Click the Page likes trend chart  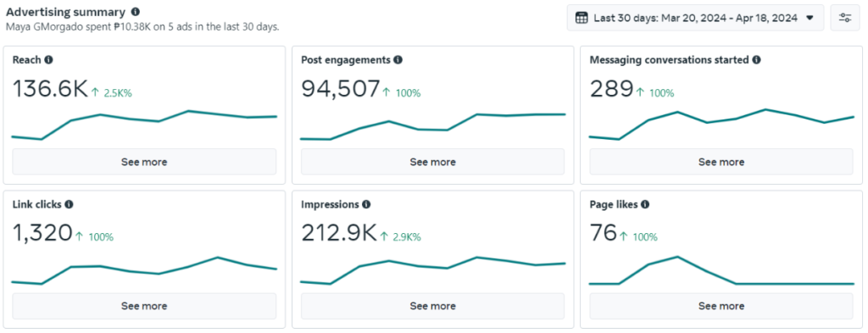pyautogui.click(x=721, y=270)
